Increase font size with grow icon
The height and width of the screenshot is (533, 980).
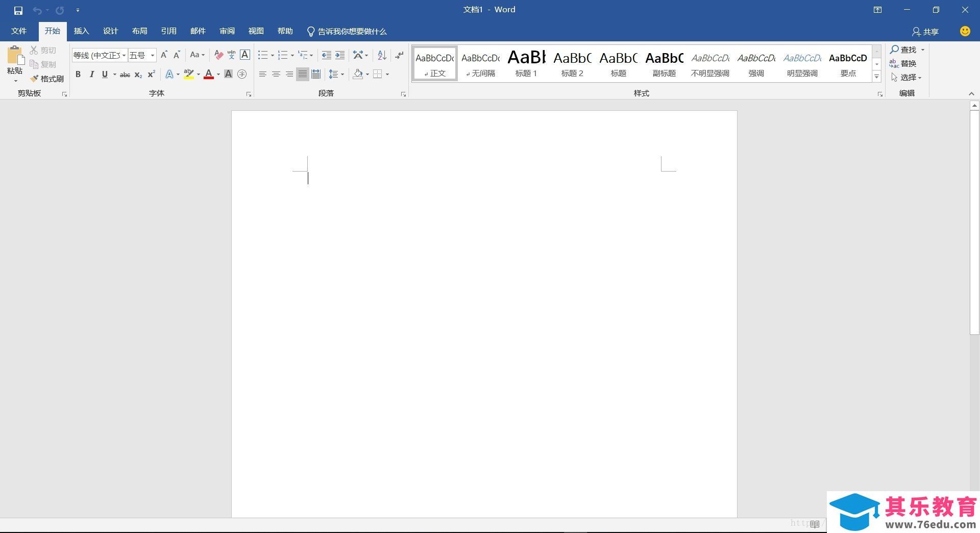[164, 55]
